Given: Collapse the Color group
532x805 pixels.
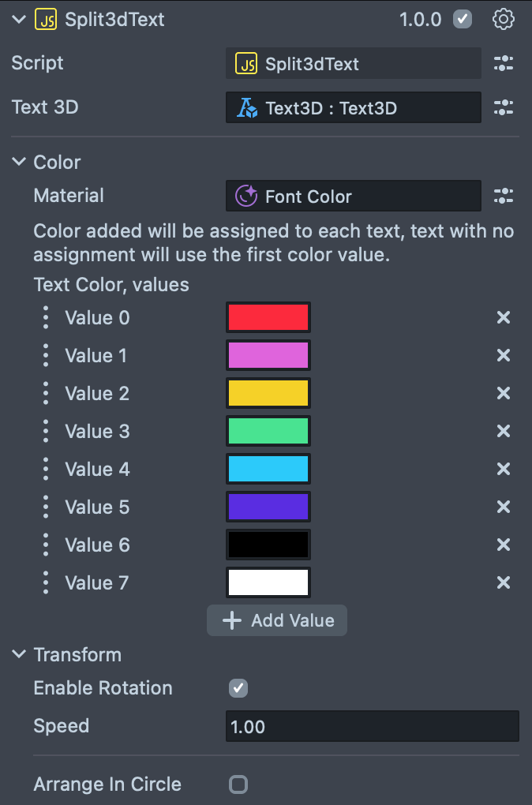Looking at the screenshot, I should [19, 163].
